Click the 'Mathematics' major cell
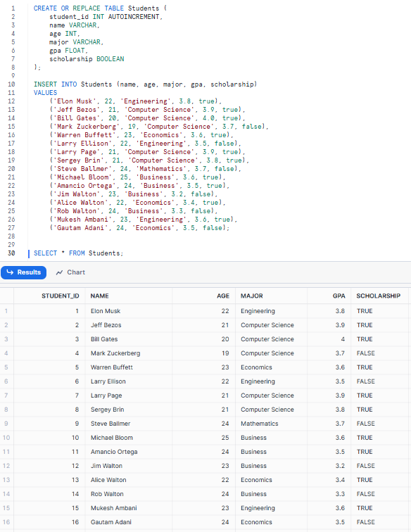This screenshot has height=532, width=411. point(259,424)
